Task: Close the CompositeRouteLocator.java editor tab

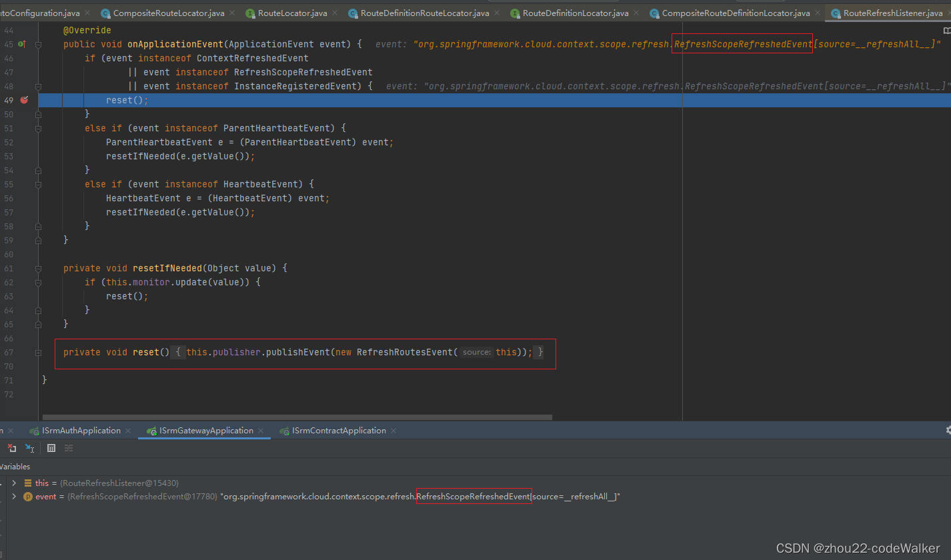Action: click(x=231, y=13)
